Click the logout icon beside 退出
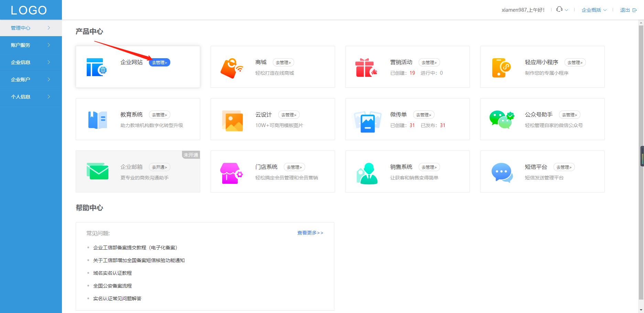 pos(635,10)
